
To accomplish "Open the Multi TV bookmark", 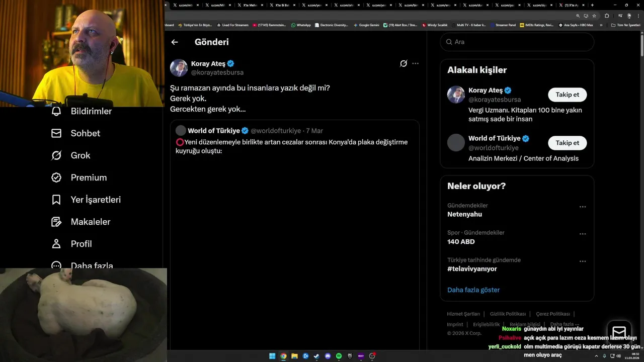I will 468,25.
